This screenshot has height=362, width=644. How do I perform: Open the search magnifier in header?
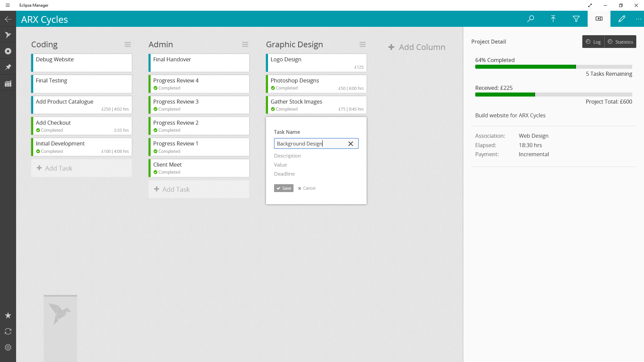tap(531, 19)
